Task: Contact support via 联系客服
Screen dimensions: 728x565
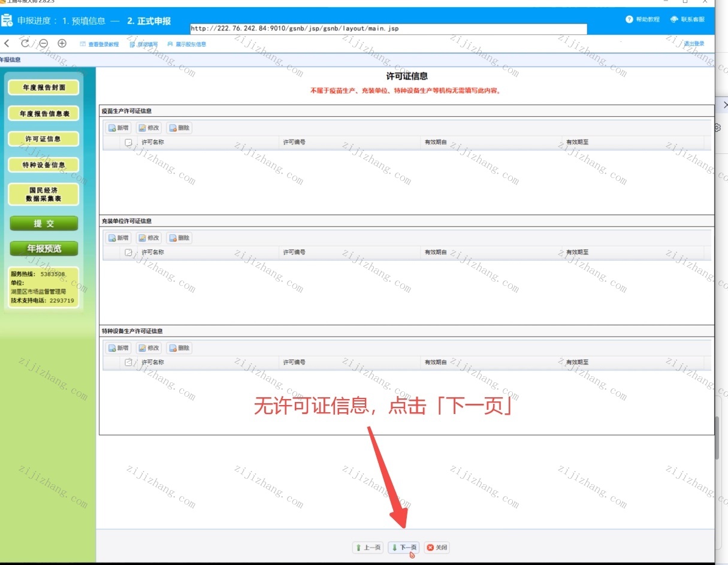Action: (x=687, y=20)
